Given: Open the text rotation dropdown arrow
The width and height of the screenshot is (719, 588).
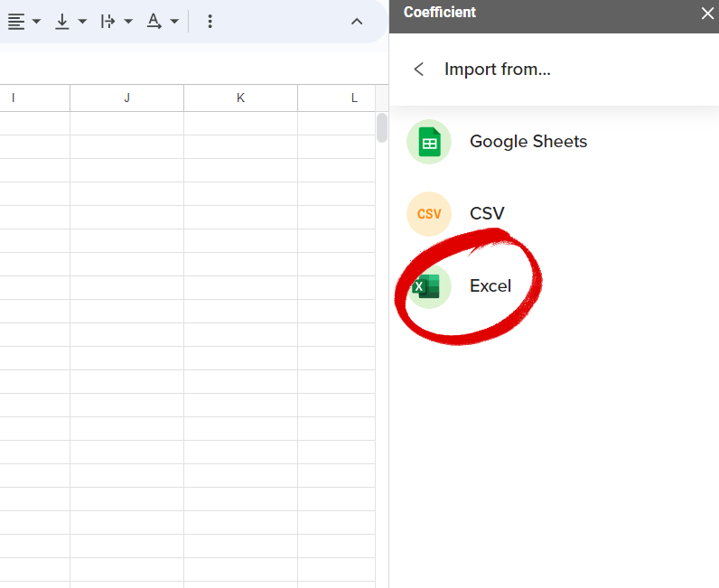Looking at the screenshot, I should click(x=174, y=22).
